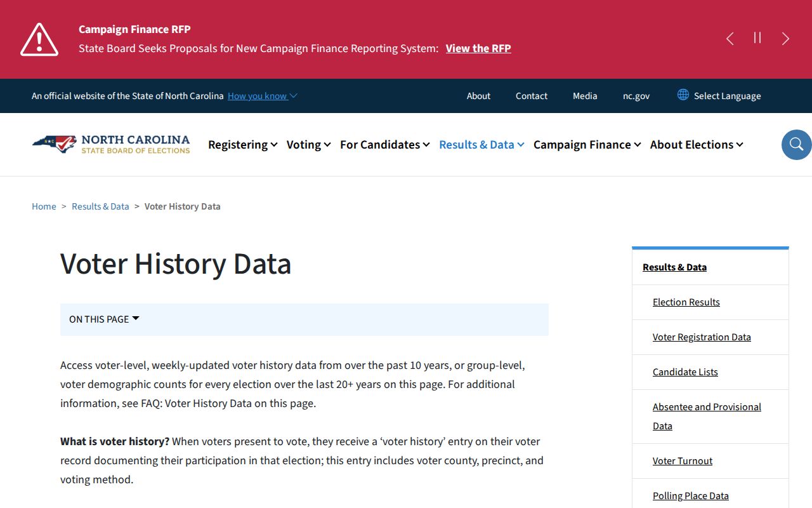Open the About utility link
This screenshot has width=812, height=508.
click(x=478, y=96)
